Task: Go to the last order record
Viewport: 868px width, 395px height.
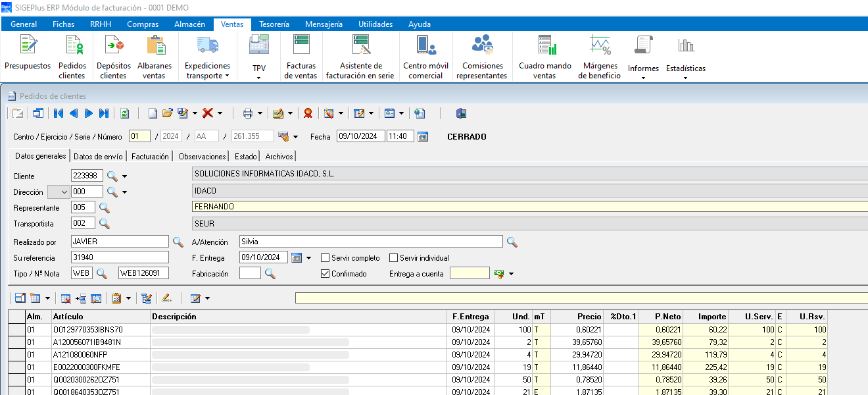Action: coord(104,113)
